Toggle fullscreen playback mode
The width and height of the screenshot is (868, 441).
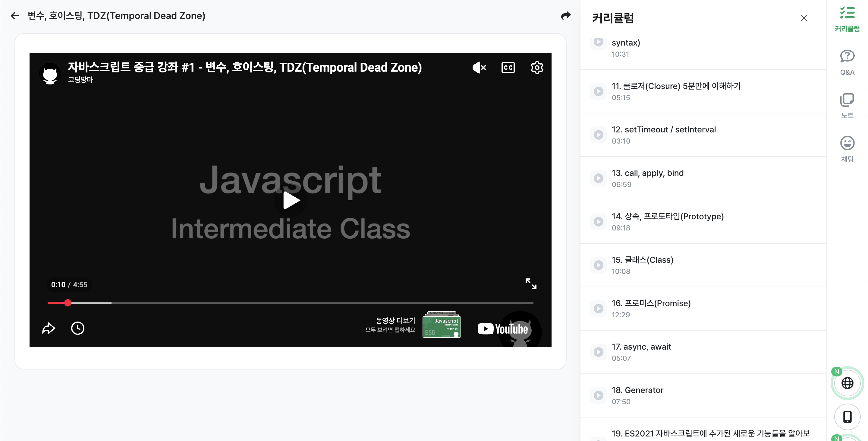click(x=531, y=284)
